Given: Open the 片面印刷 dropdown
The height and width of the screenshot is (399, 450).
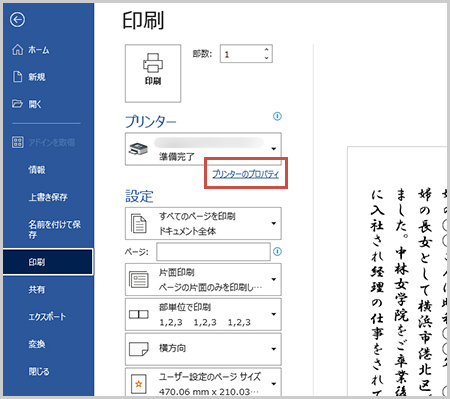Looking at the screenshot, I should tap(203, 279).
